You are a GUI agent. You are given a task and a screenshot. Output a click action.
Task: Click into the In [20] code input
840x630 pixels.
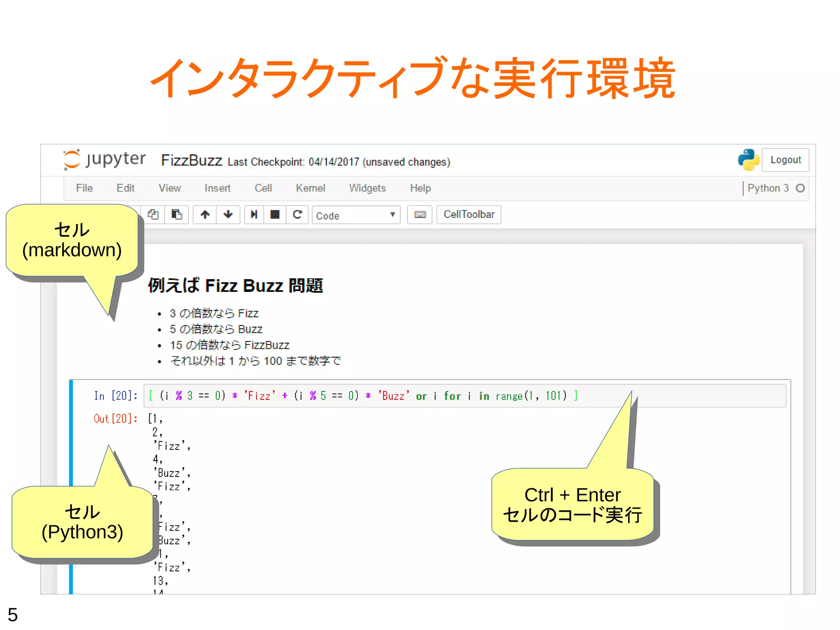(x=465, y=396)
